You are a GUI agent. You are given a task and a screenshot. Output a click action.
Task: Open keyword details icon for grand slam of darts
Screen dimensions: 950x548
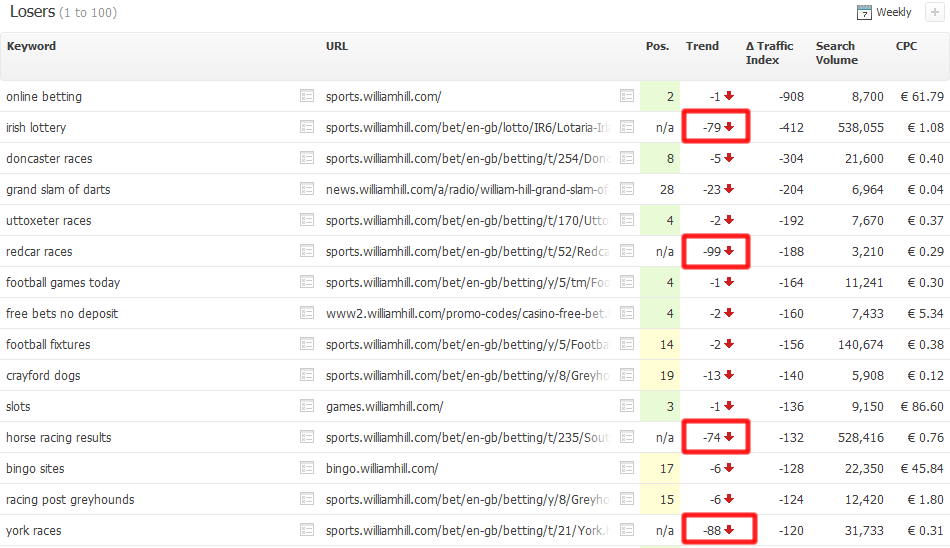(x=307, y=189)
